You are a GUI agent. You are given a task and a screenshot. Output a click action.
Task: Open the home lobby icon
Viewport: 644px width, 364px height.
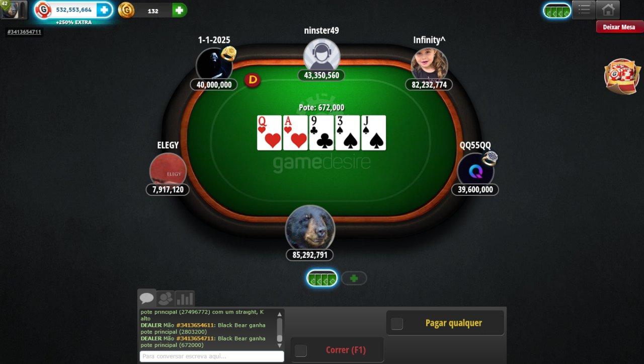608,10
